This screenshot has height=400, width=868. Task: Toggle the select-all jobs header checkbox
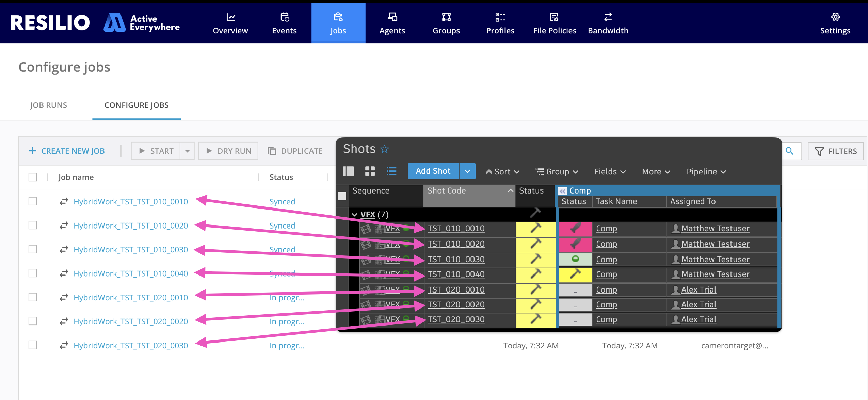coord(33,177)
